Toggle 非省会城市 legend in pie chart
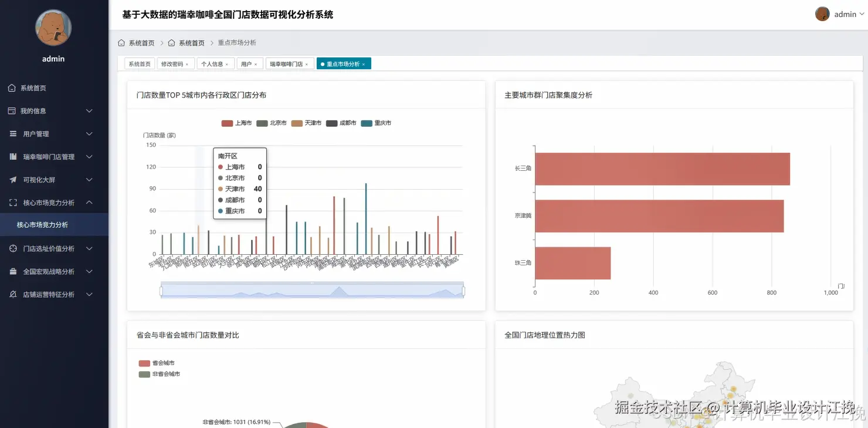The width and height of the screenshot is (868, 428). pos(160,374)
